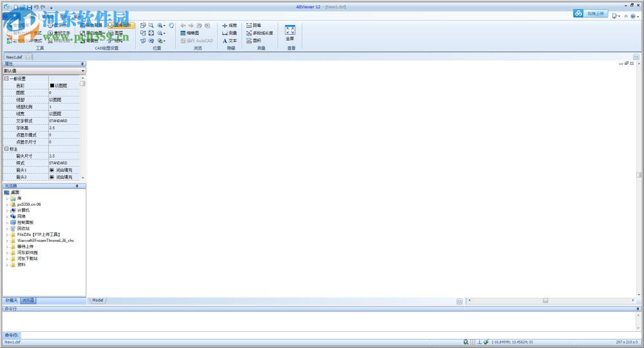Toggle 线宽 lineweight visibility
This screenshot has height=348, width=644.
(x=230, y=26)
